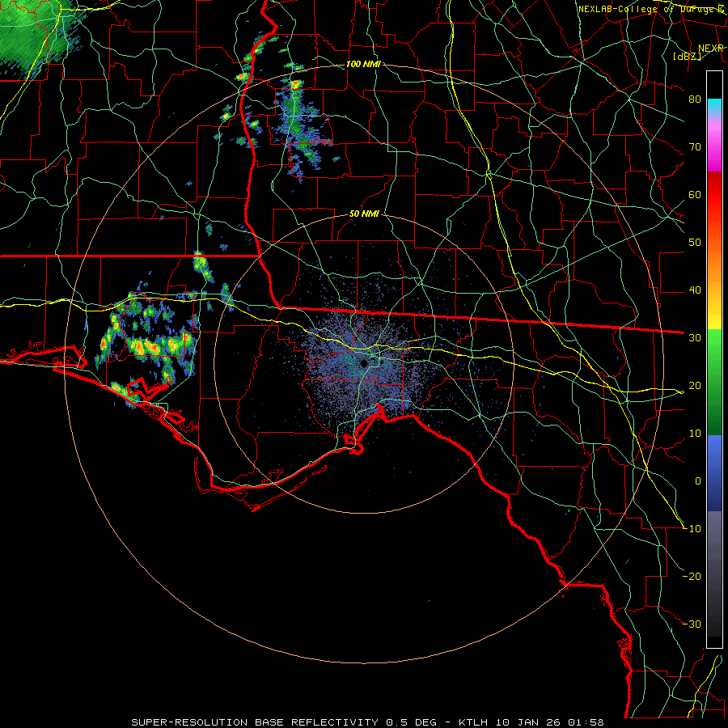Click the dBZ units label above the color bar
Screen dimensions: 728x728
[687, 56]
